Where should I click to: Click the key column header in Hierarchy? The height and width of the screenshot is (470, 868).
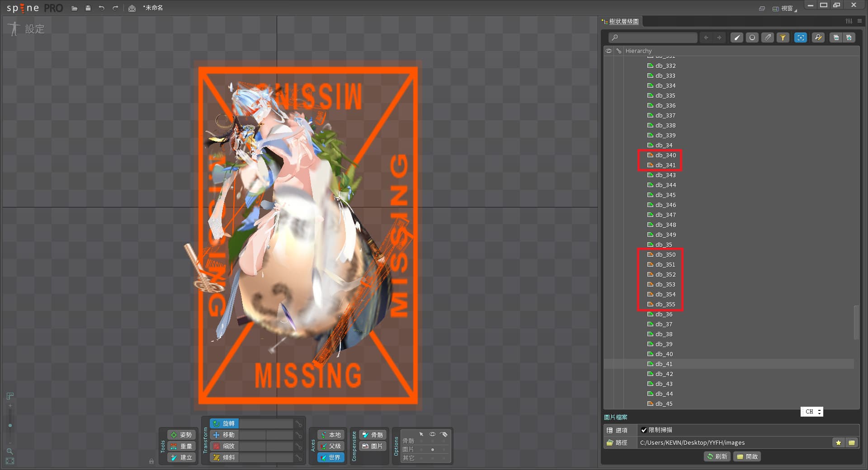coord(618,51)
